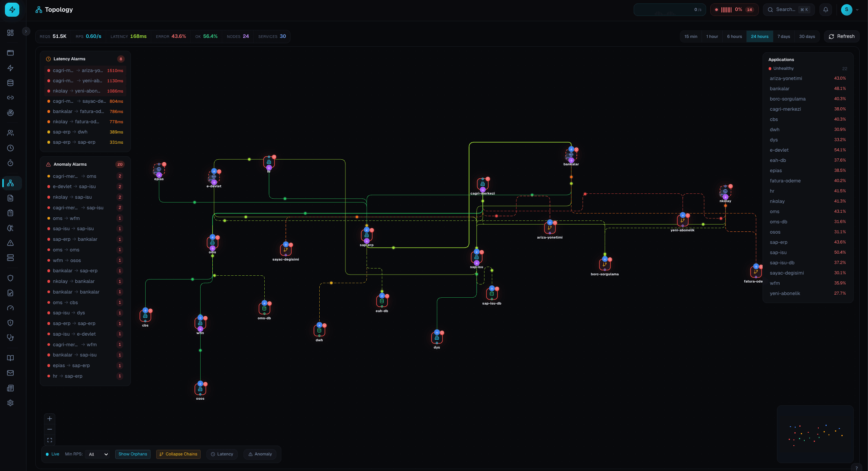Collapse the sidebar with the chevron arrow
Viewport: 868px width, 471px height.
point(26,31)
